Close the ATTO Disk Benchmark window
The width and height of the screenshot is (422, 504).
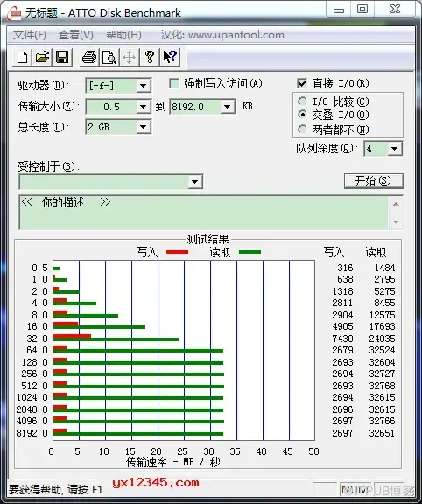[395, 10]
